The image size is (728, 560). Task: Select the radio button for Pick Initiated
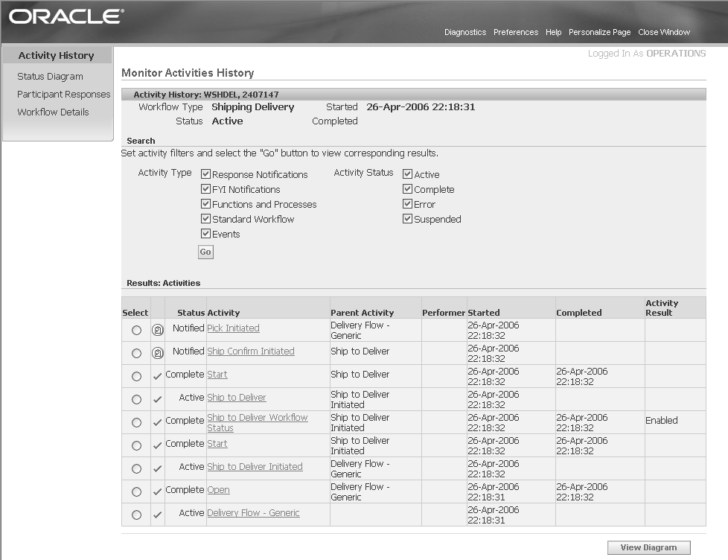(136, 330)
